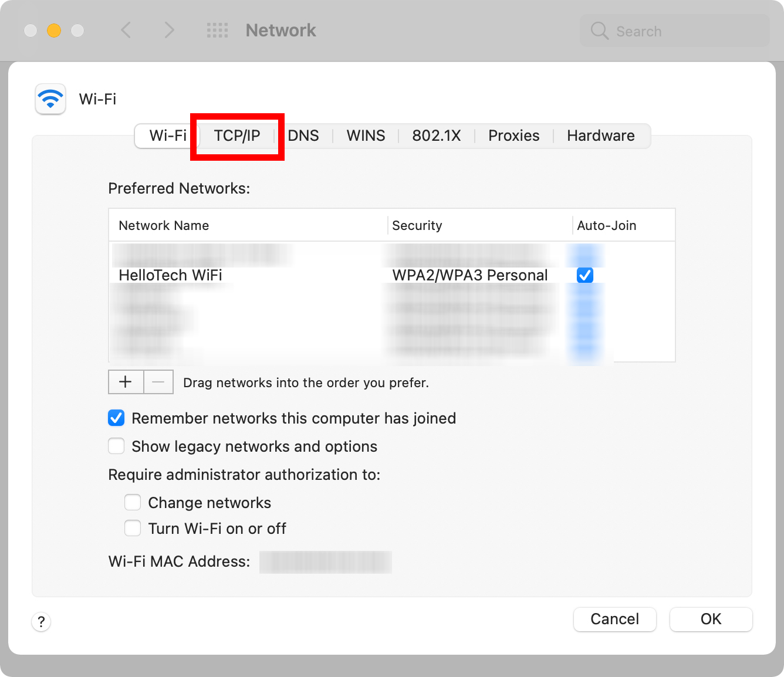
Task: Focus the Search field
Action: (675, 31)
